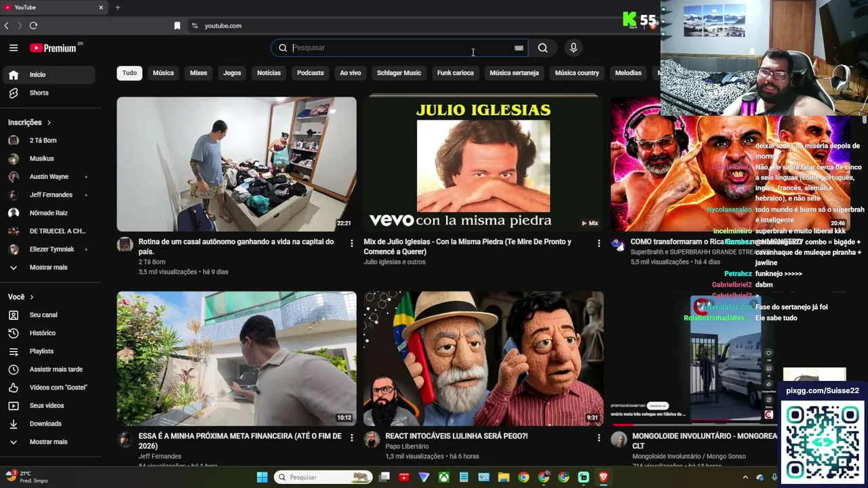Expand Mostrar mais under Você

click(x=49, y=442)
